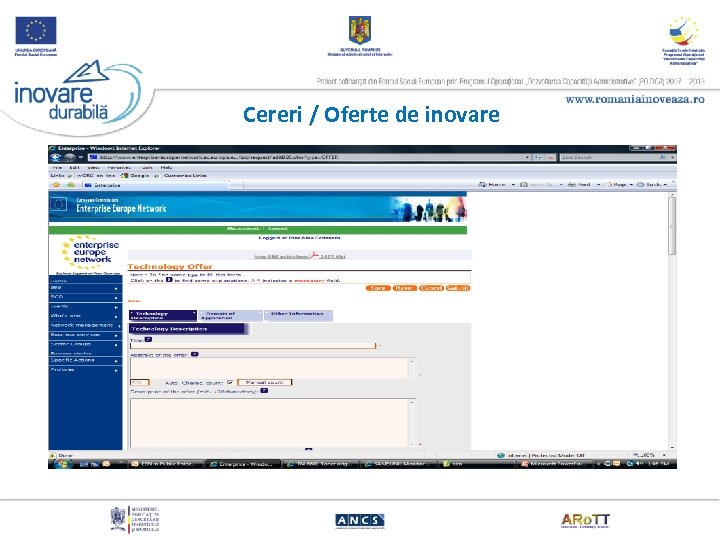Click the ANCS logo at slide bottom
The width and height of the screenshot is (720, 540).
pos(360,521)
